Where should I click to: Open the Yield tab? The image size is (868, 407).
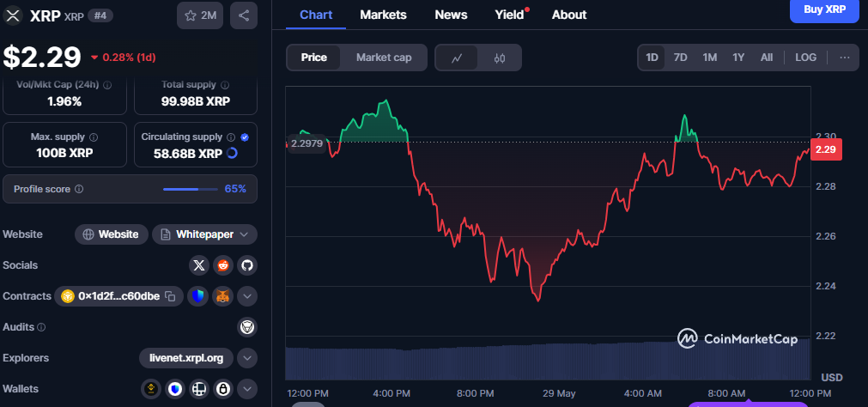tap(510, 15)
